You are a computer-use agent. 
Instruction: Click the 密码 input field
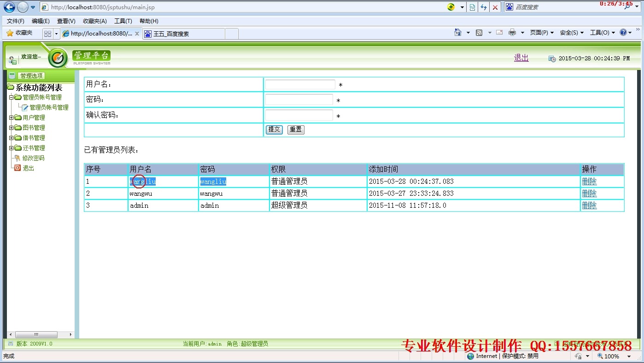[x=299, y=100]
